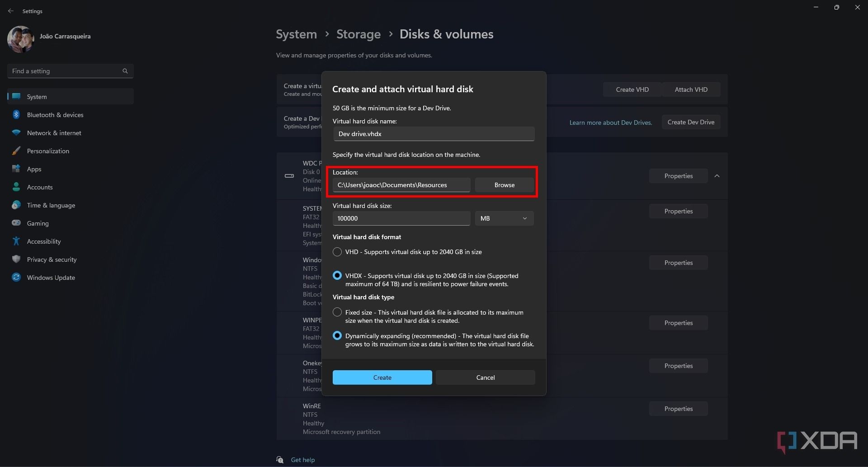Select the Fixed size disk type
Screen dimensions: 868x467
tap(337, 312)
